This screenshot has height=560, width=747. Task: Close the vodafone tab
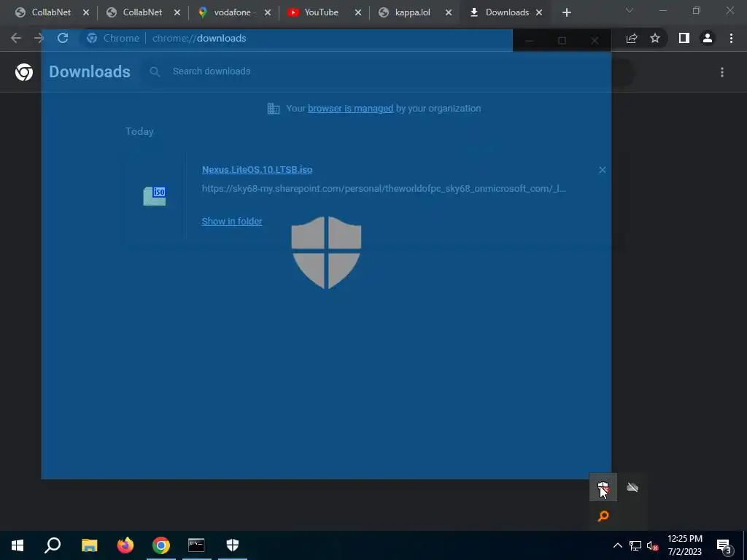click(x=267, y=13)
